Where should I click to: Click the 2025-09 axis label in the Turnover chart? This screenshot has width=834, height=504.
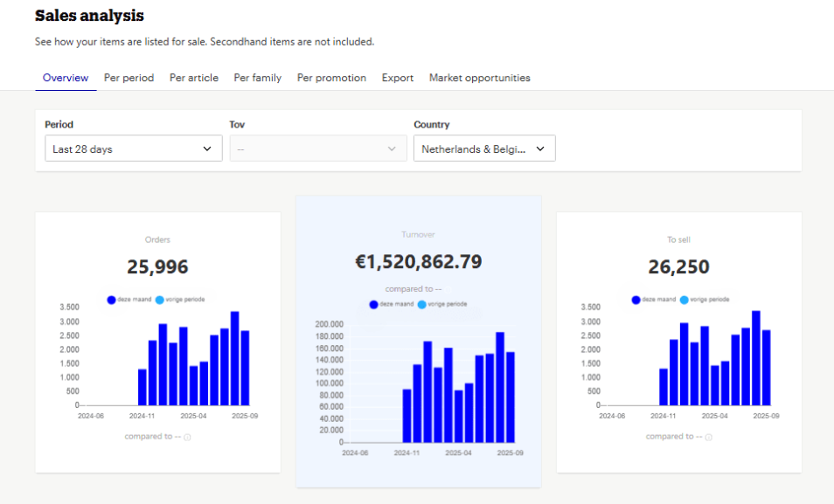click(x=510, y=453)
